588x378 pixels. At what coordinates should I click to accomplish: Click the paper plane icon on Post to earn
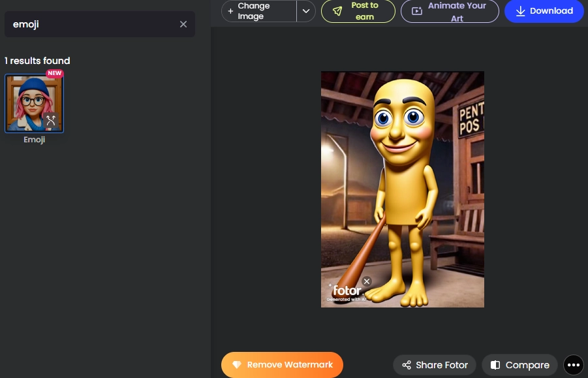pyautogui.click(x=338, y=10)
